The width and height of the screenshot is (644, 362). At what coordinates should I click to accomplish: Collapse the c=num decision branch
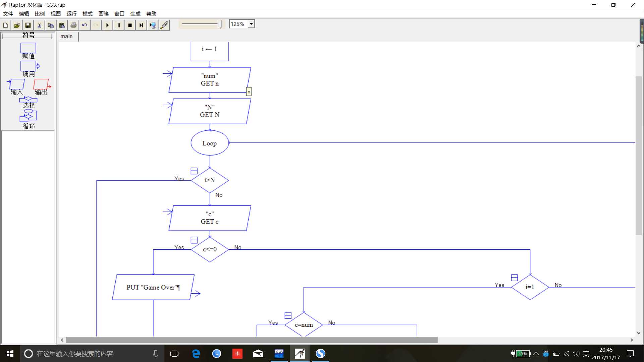[288, 315]
